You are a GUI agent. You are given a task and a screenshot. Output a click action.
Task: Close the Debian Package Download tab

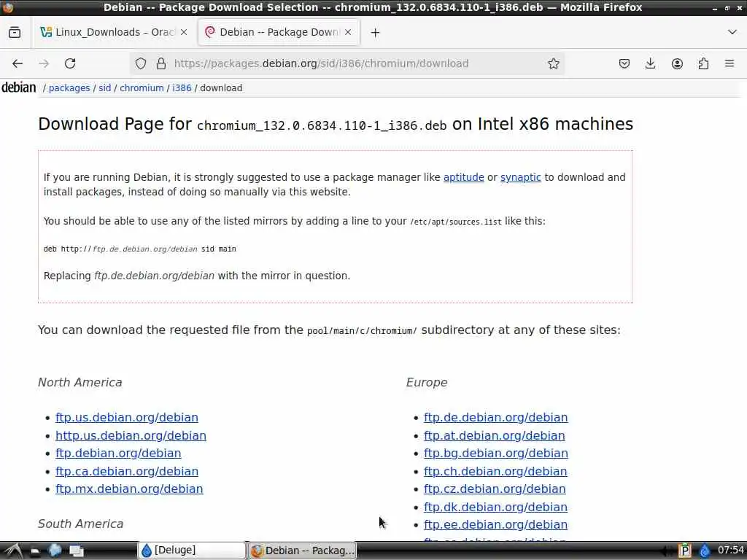pyautogui.click(x=348, y=32)
